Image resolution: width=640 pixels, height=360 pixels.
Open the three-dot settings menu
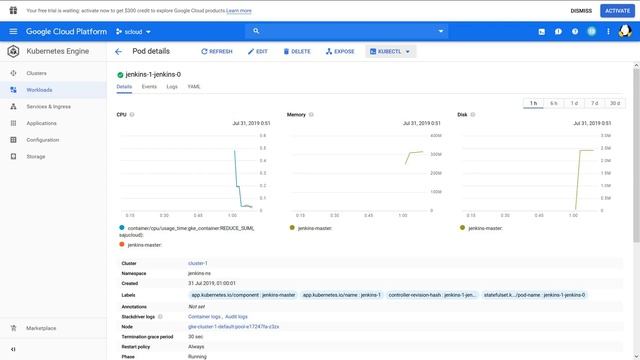point(608,31)
